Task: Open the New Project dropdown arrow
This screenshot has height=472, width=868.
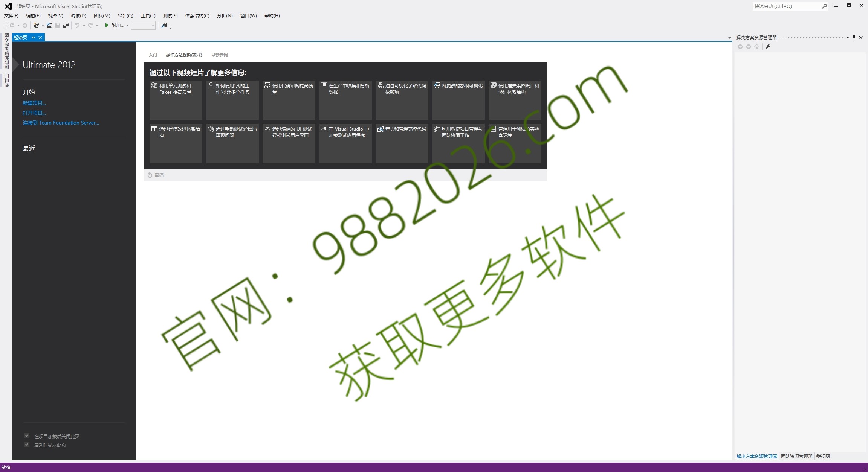Action: coord(43,26)
